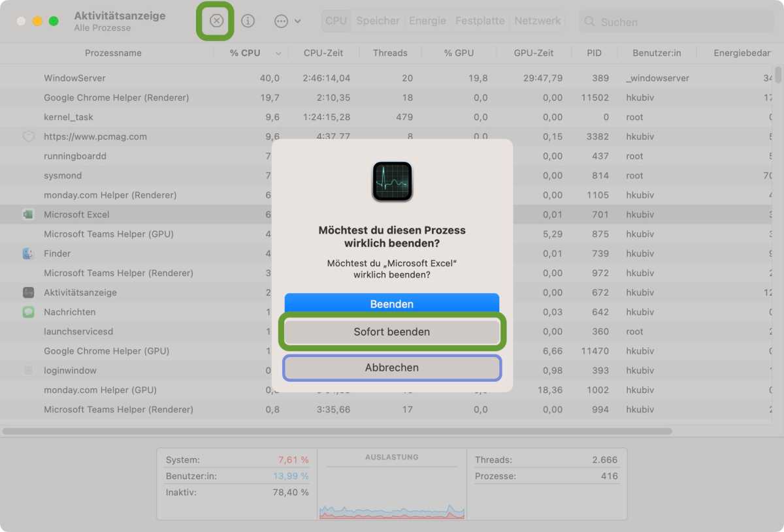Image resolution: width=784 pixels, height=532 pixels.
Task: Click the yellow minimize window button
Action: (37, 21)
